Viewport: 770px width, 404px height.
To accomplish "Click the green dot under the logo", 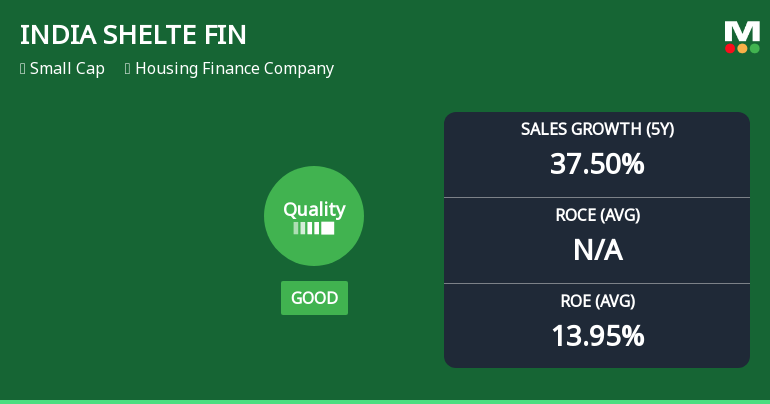I will [x=754, y=48].
